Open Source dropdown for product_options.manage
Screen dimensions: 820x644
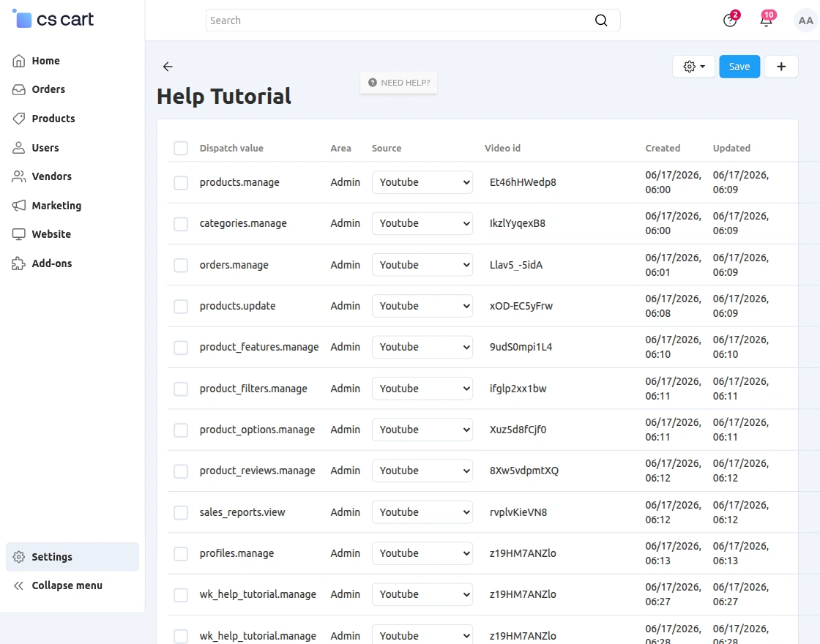pos(422,430)
